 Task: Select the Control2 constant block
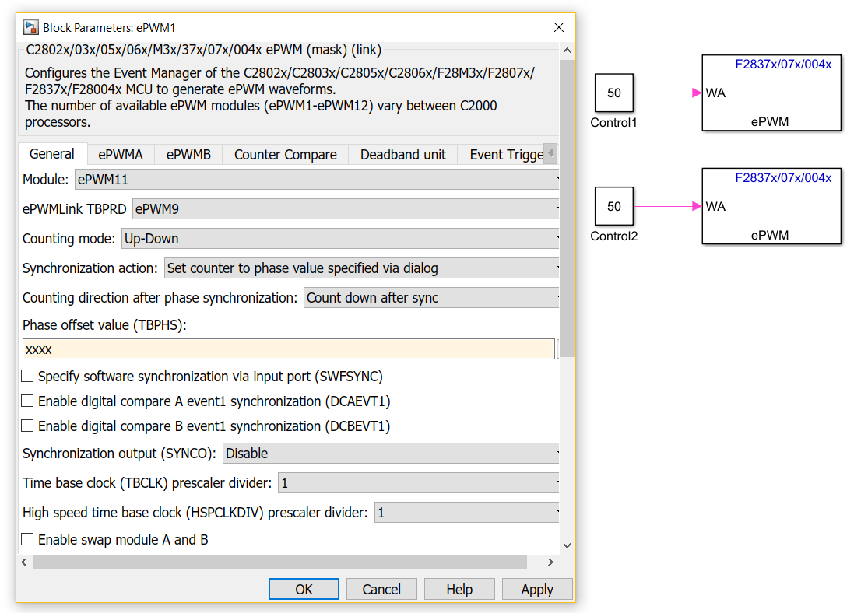pos(614,206)
